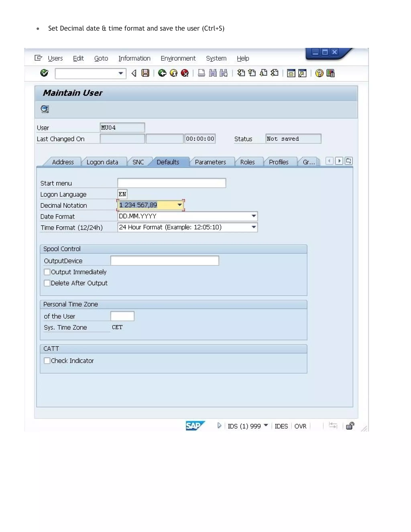Click the Logon Language EN field

pyautogui.click(x=122, y=194)
